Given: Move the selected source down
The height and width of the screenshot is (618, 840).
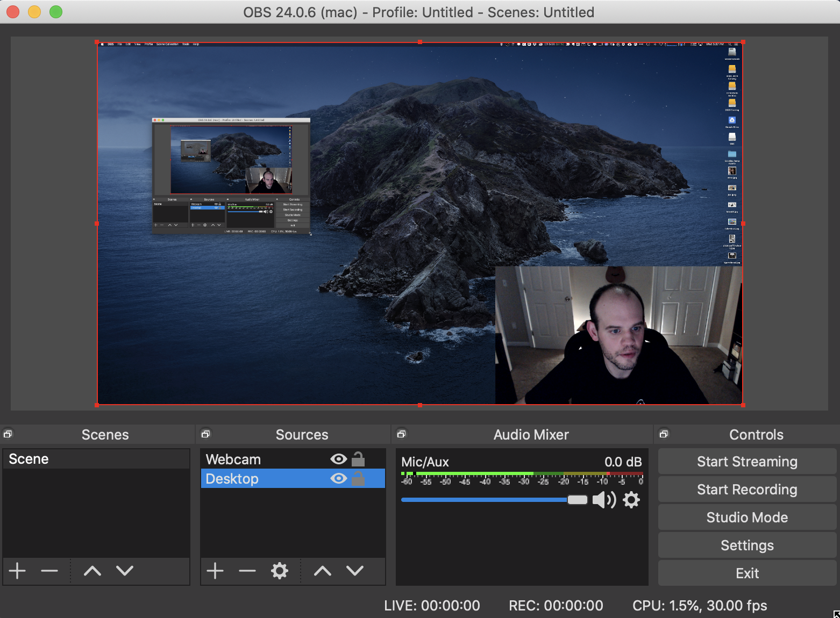Looking at the screenshot, I should pyautogui.click(x=355, y=571).
